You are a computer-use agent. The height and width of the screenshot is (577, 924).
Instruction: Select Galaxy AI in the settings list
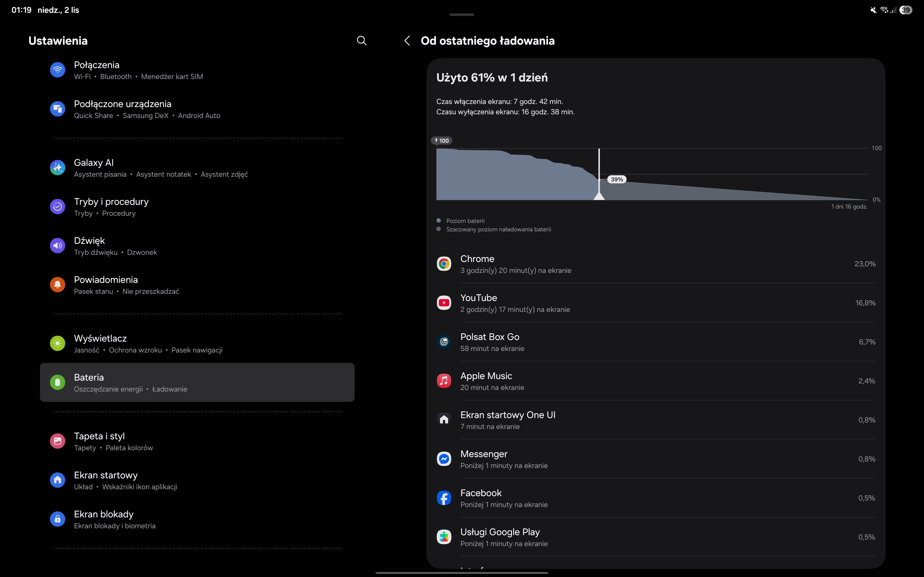[x=197, y=168]
